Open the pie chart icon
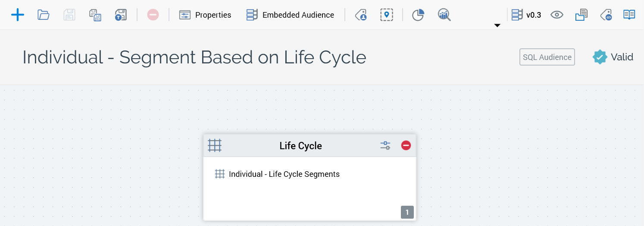 click(x=418, y=15)
